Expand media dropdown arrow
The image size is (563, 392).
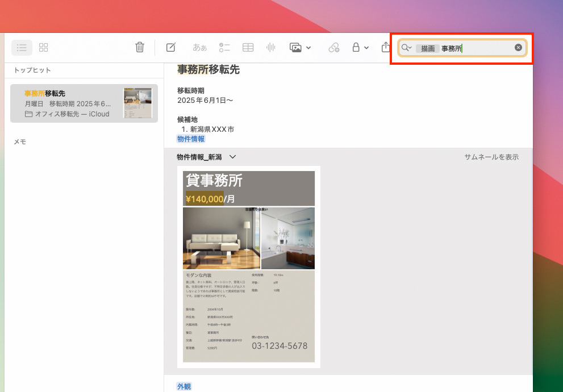click(x=308, y=48)
